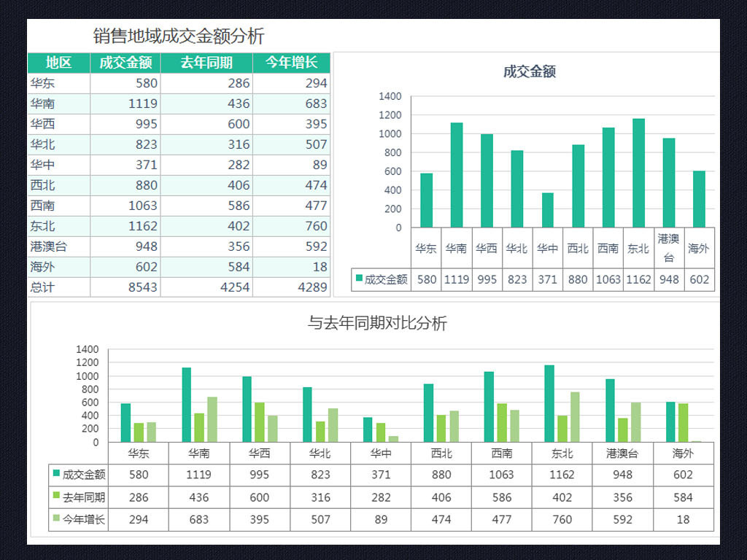Select the 港澳台 row in the table
Screen dimensions: 747x560
click(x=179, y=246)
